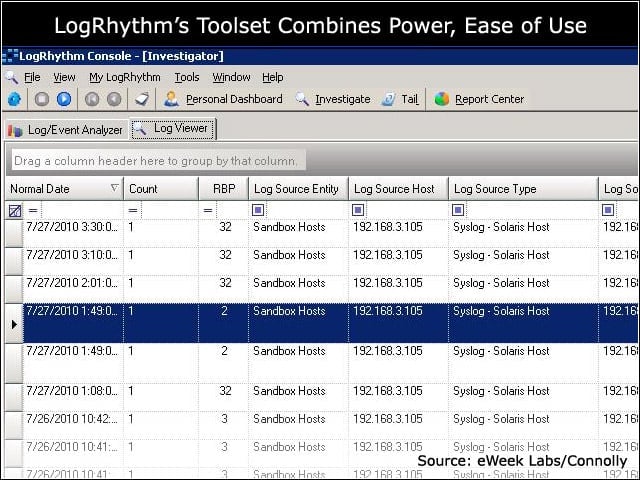
Task: Click the blue play toolbar button
Action: pyautogui.click(x=64, y=99)
